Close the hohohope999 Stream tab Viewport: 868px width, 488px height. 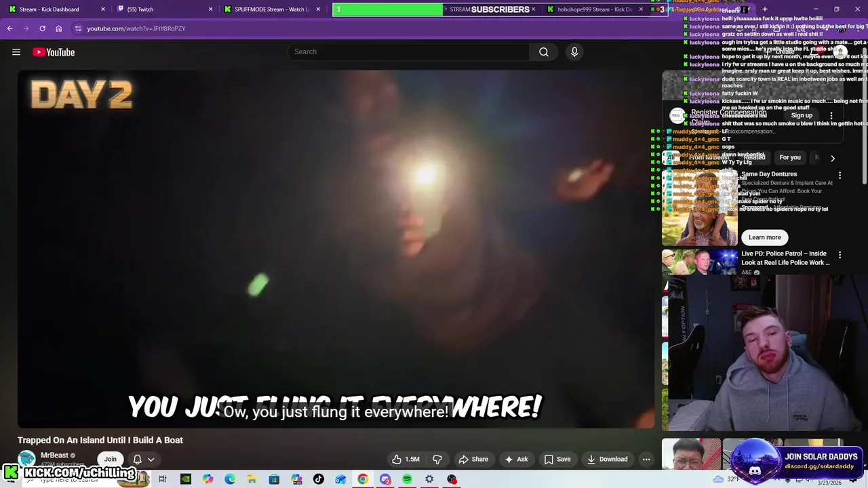click(x=641, y=9)
